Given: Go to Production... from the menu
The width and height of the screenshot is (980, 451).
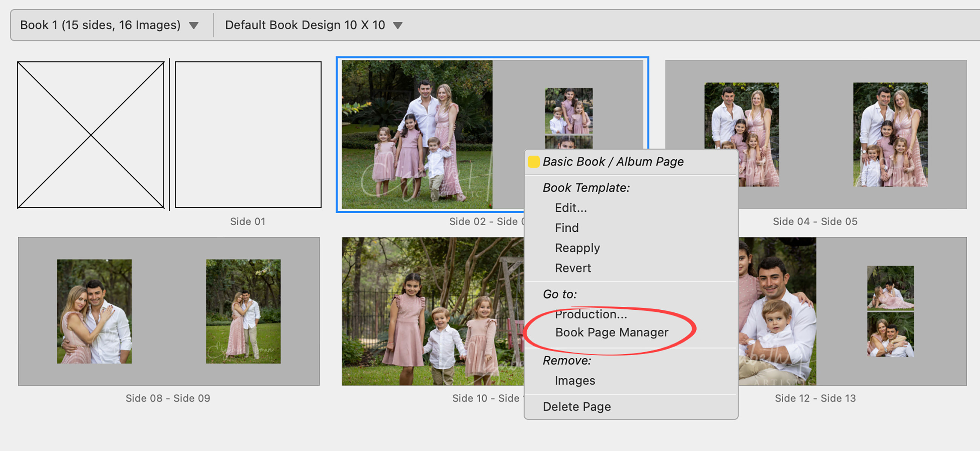Looking at the screenshot, I should (x=590, y=314).
